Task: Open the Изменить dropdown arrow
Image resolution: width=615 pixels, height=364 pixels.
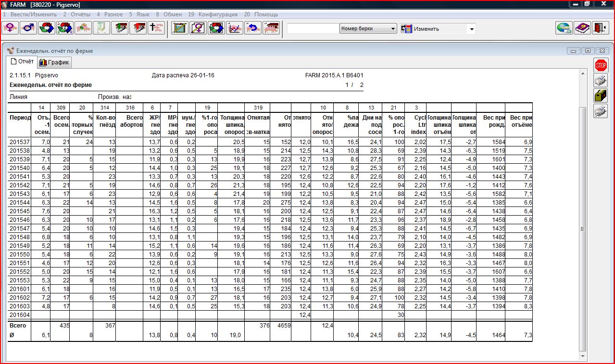Action: pyautogui.click(x=472, y=29)
